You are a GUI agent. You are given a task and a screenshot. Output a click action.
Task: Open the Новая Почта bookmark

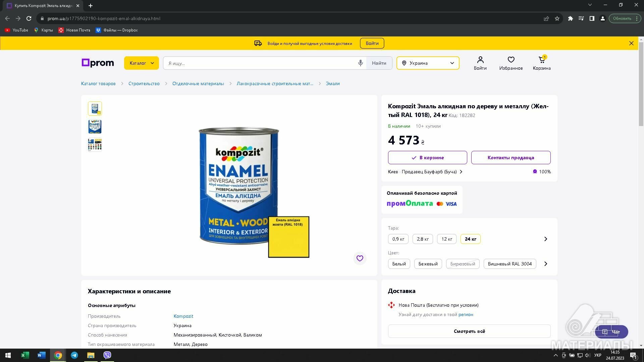pos(74,30)
